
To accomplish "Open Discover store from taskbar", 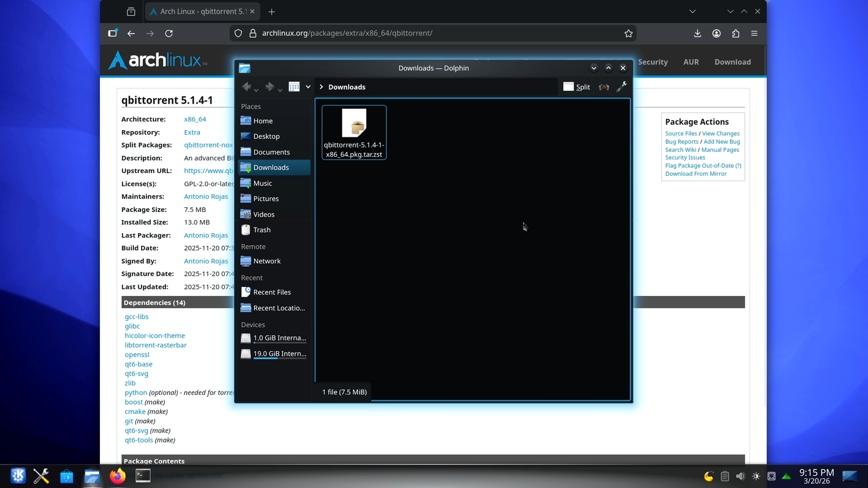I will click(66, 476).
